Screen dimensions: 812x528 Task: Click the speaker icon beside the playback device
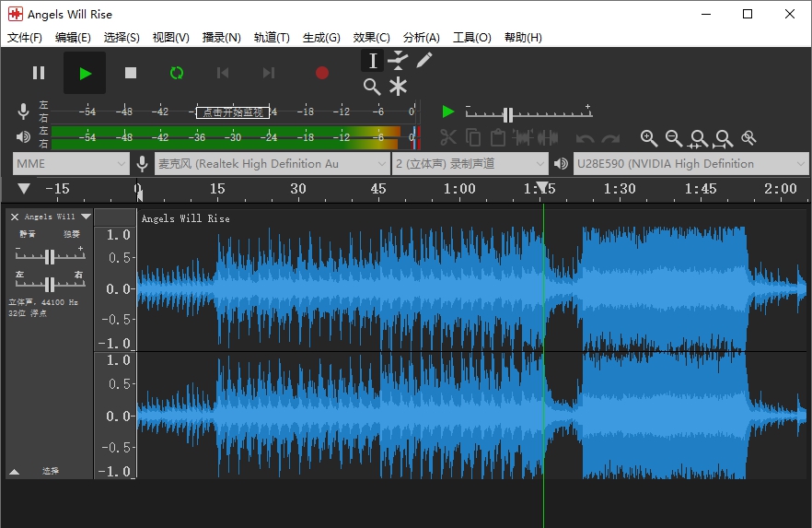pos(561,164)
